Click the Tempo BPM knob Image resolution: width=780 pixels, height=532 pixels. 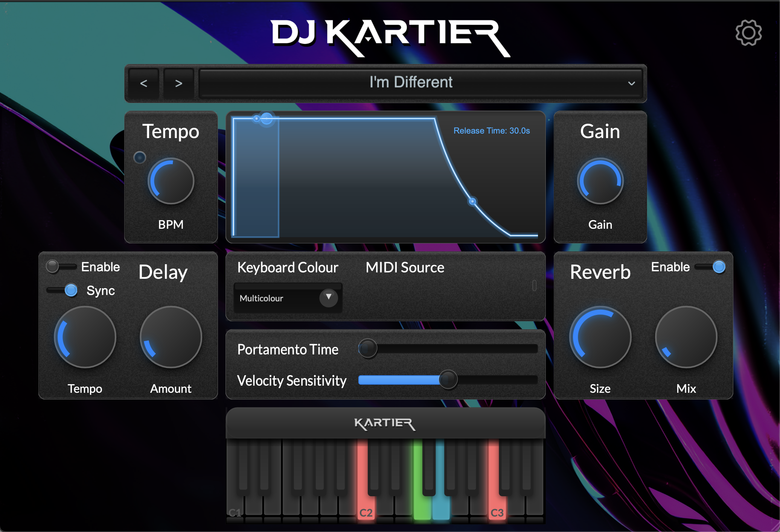coord(171,181)
